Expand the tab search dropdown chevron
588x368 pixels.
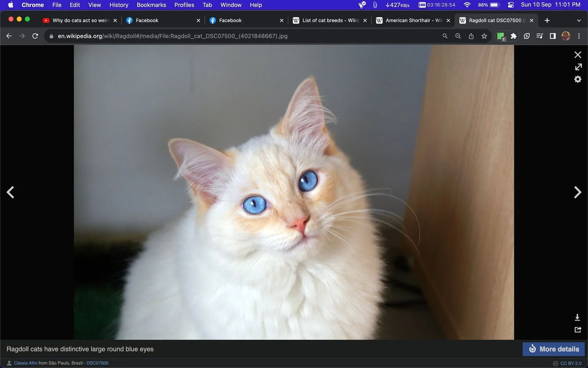579,20
